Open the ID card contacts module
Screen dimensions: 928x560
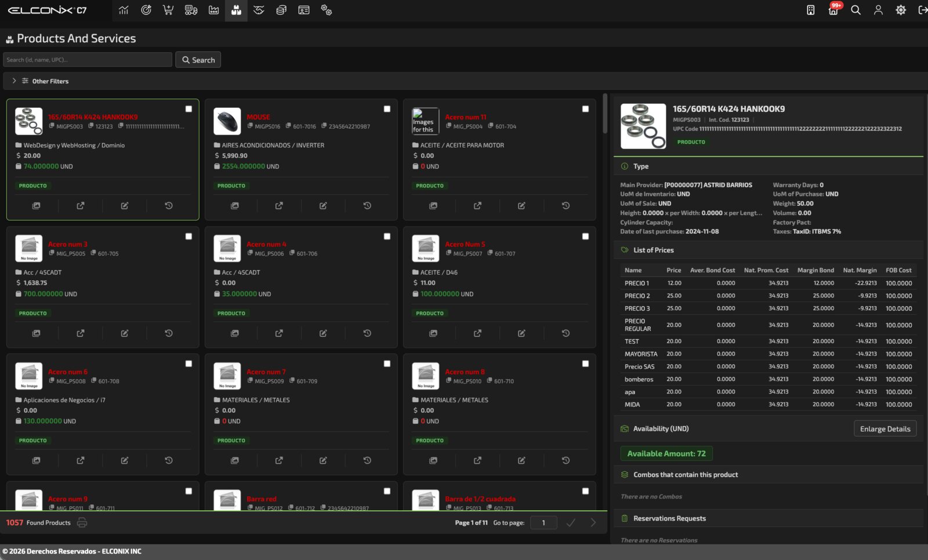click(303, 10)
